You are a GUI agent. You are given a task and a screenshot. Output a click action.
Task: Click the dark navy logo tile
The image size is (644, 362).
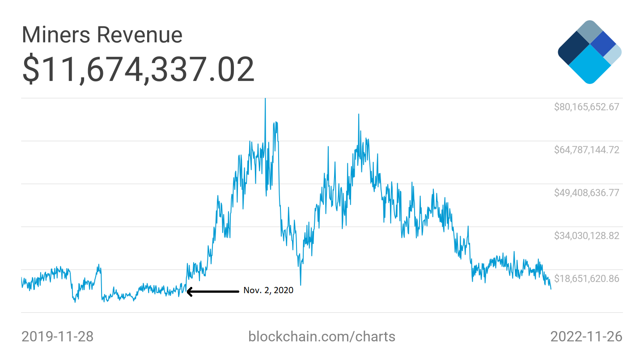click(x=573, y=50)
